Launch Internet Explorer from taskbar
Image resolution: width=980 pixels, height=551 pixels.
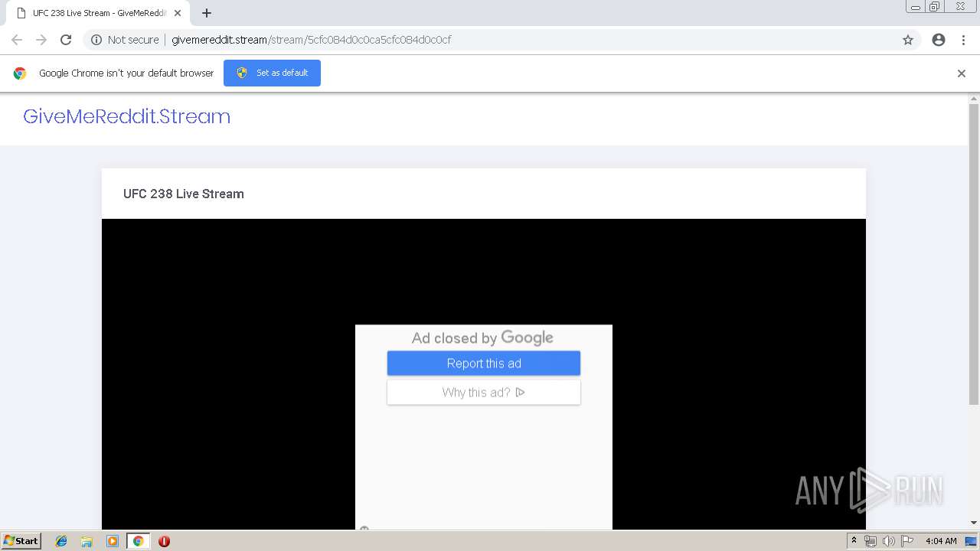tap(61, 541)
